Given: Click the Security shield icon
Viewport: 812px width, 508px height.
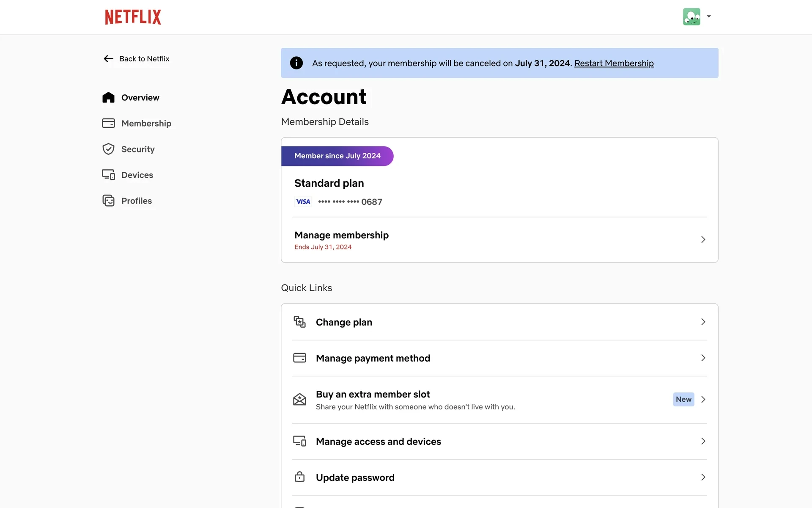Looking at the screenshot, I should 108,149.
